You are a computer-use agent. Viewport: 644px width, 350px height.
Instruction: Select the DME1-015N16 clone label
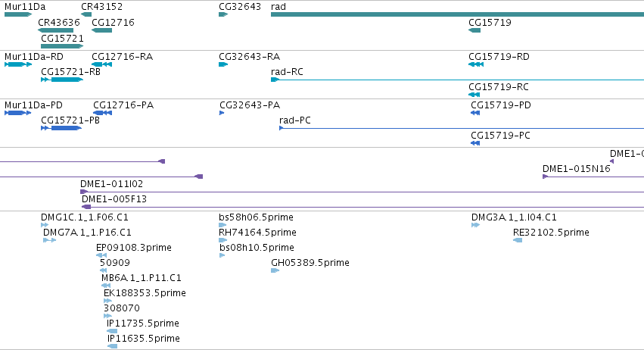click(576, 169)
